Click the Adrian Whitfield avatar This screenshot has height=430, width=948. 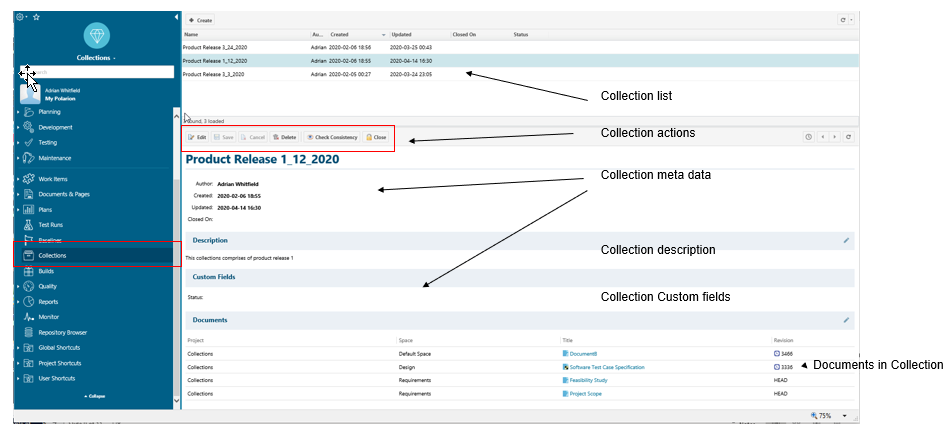[x=30, y=94]
